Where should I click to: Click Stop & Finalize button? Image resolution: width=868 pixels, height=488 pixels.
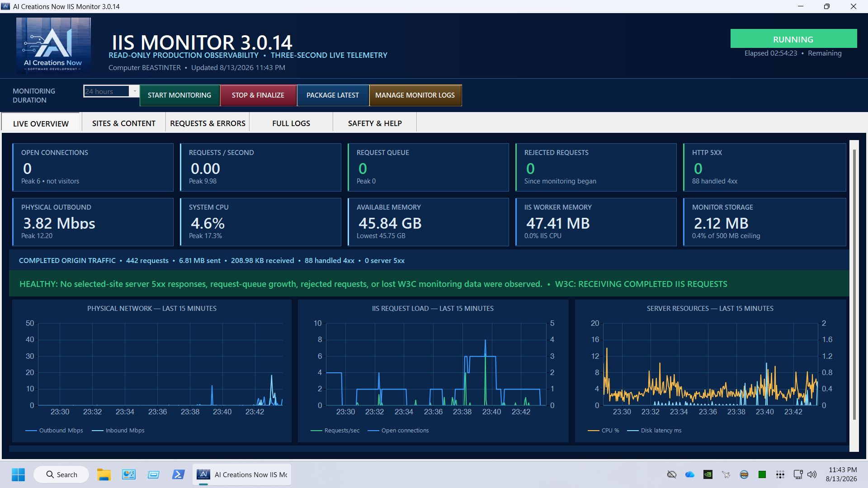[258, 95]
